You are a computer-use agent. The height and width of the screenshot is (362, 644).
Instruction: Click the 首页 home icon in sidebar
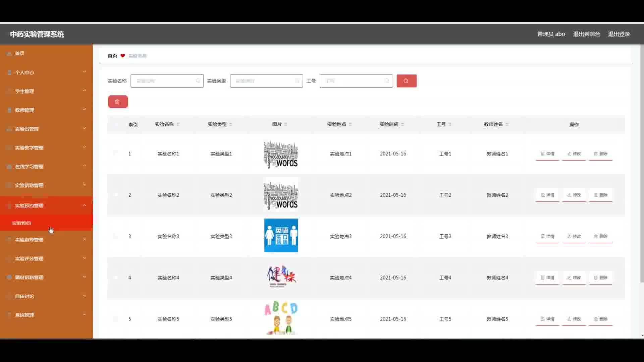[x=9, y=54]
